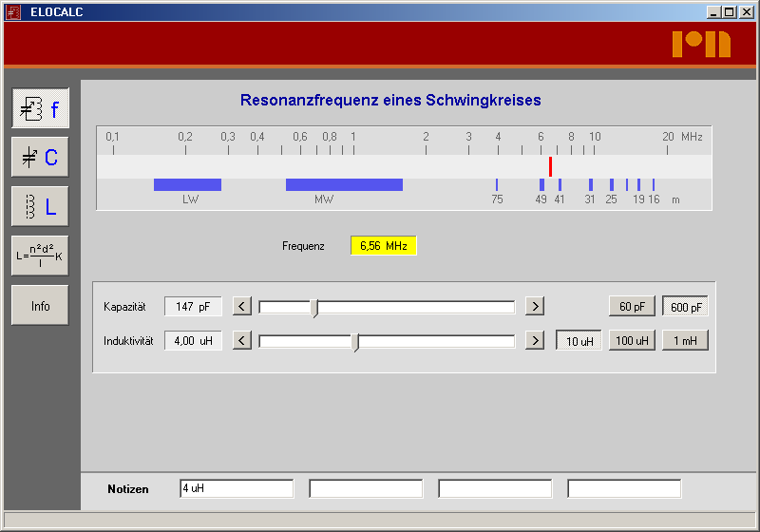Decrease capacitance with the left arrow

point(242,306)
